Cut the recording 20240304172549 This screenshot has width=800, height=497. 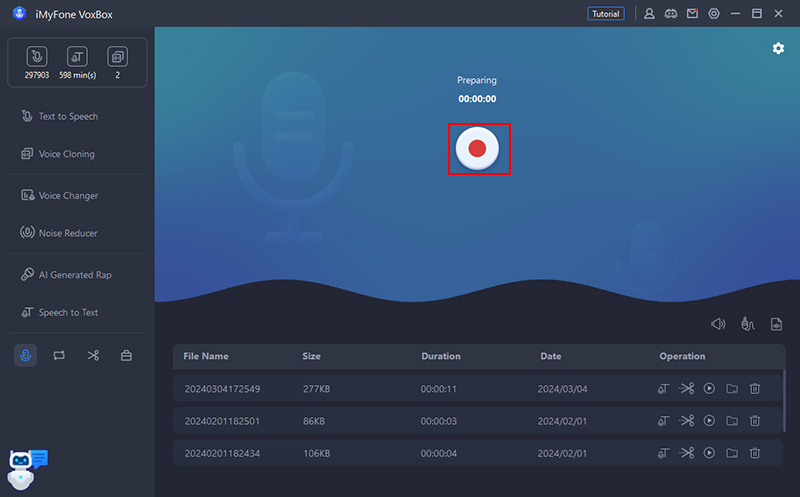click(x=686, y=389)
